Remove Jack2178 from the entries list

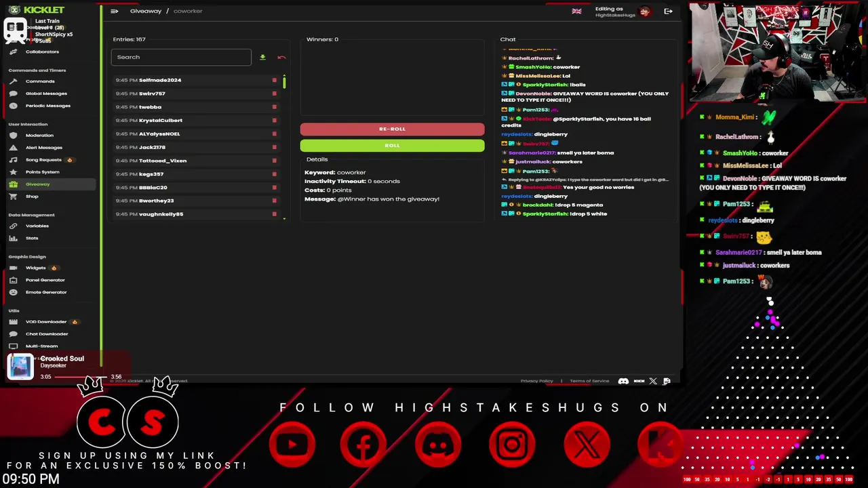coord(274,147)
